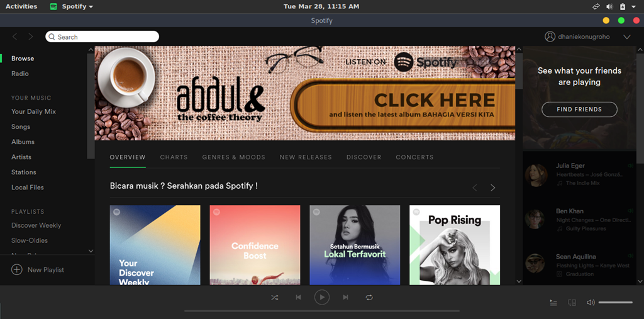
Task: Click inside the Search field
Action: point(103,36)
